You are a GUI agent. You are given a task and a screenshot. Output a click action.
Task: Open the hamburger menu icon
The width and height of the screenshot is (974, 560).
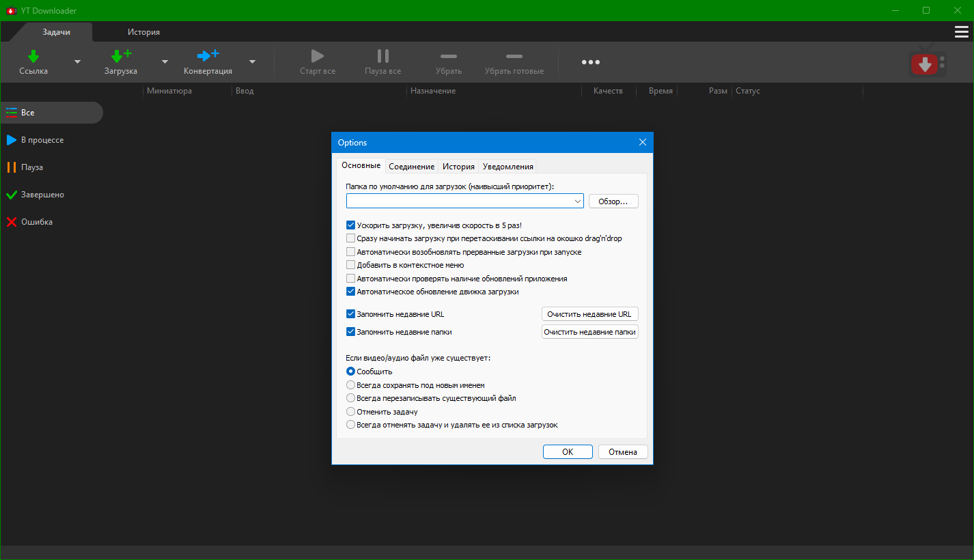(x=961, y=32)
